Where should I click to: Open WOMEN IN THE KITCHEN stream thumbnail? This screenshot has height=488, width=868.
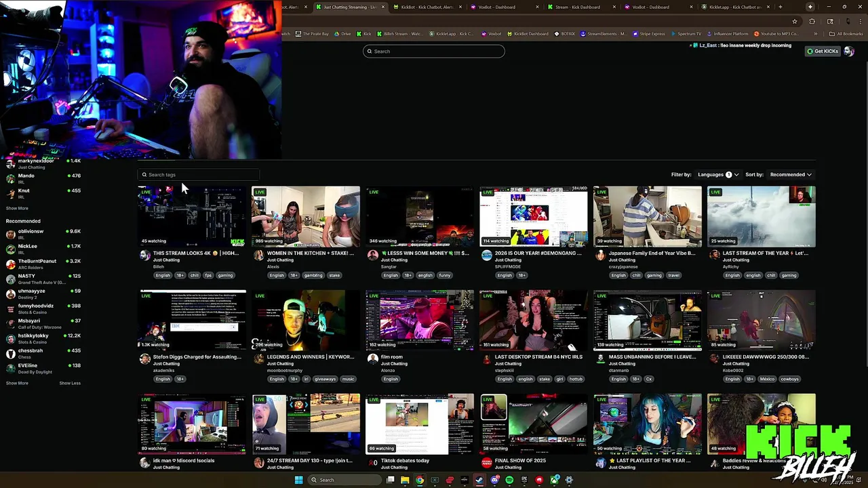pos(306,217)
